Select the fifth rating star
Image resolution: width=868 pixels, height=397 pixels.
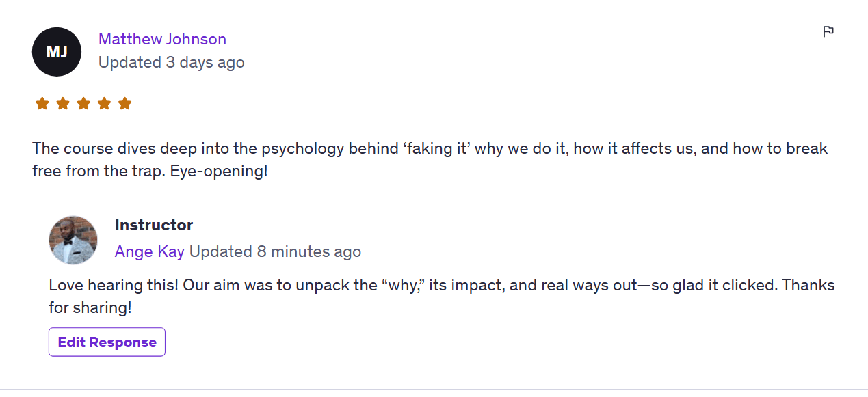(124, 104)
